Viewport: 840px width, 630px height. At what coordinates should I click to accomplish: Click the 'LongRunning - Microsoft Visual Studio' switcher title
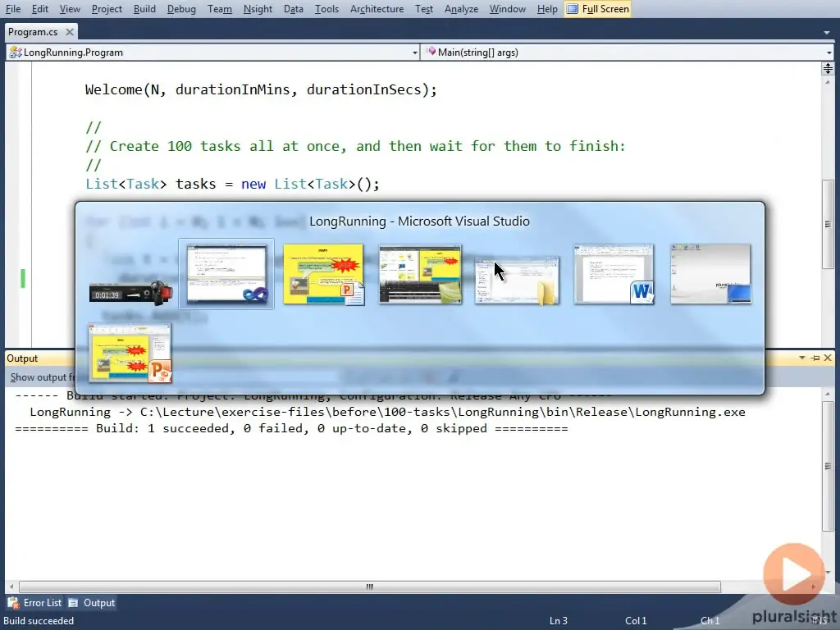(x=419, y=221)
